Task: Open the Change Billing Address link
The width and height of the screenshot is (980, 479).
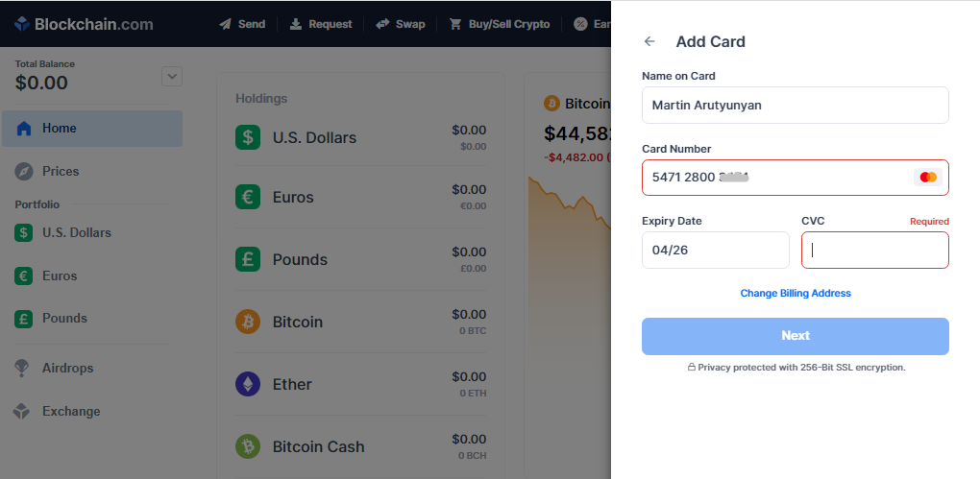Action: click(x=796, y=293)
